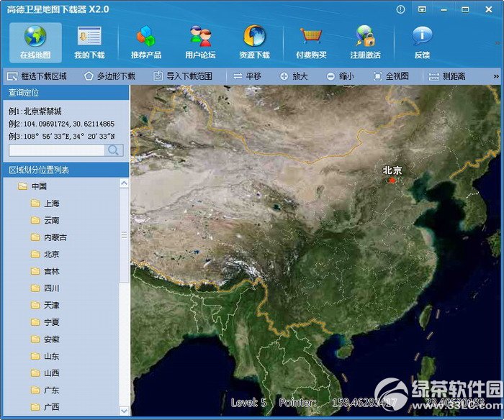504x420 pixels.
Task: Minimize the application window
Action: [x=444, y=9]
